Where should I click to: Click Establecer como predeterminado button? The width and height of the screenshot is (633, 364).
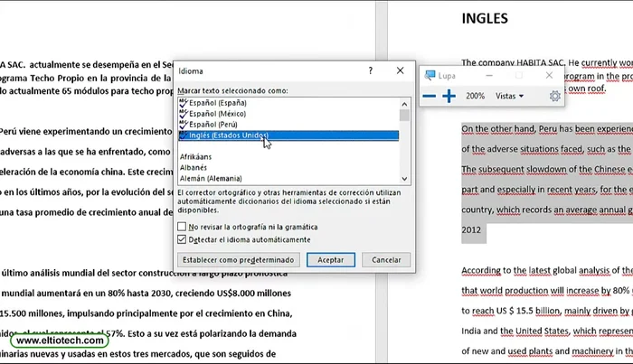(238, 260)
